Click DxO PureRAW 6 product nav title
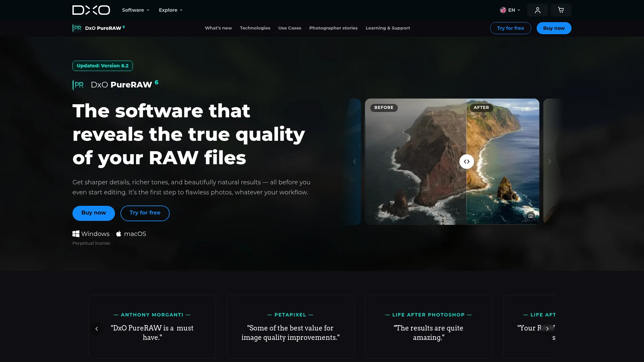The image size is (644, 362). [105, 28]
